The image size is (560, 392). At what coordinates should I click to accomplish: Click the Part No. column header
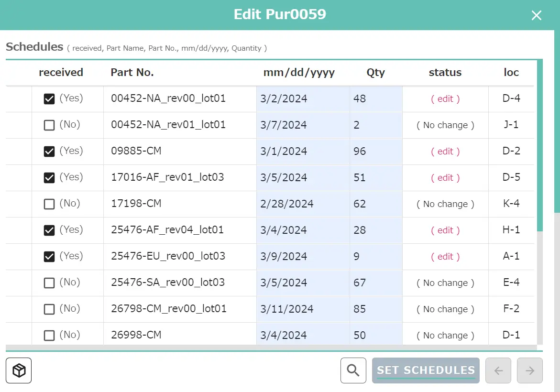[x=132, y=73]
